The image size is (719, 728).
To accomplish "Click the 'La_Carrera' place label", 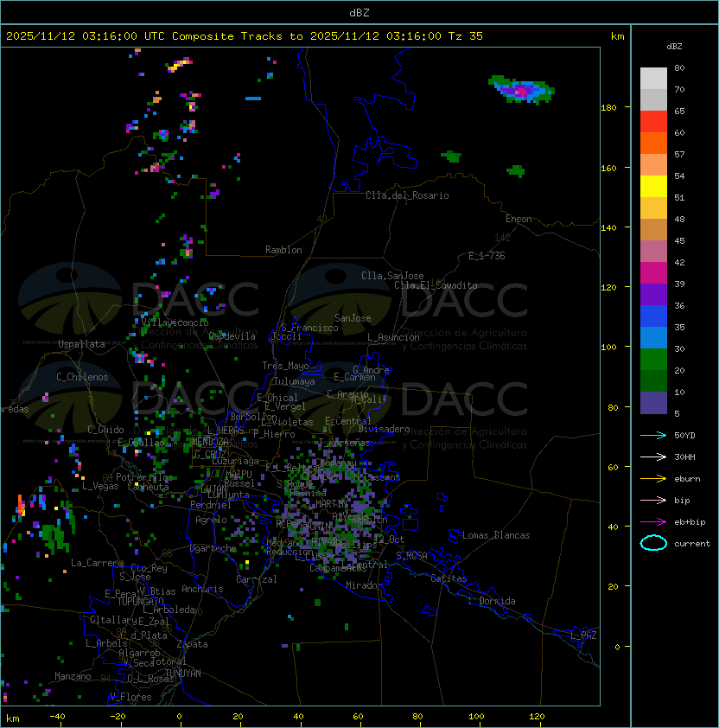I will 98,563.
